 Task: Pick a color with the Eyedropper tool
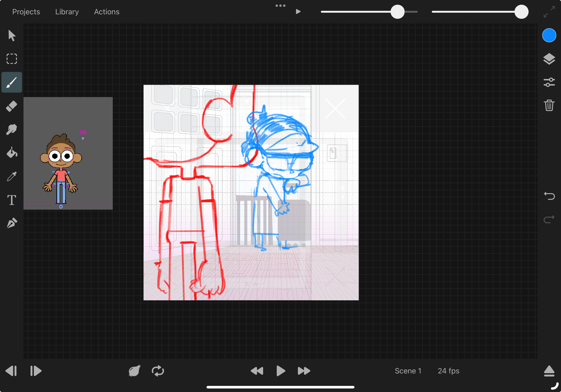(x=11, y=176)
